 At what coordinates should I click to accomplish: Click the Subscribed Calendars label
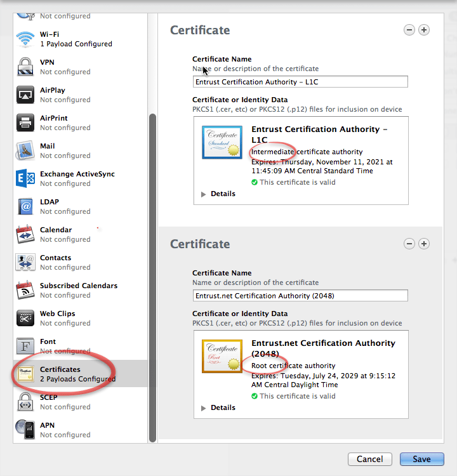pos(79,286)
